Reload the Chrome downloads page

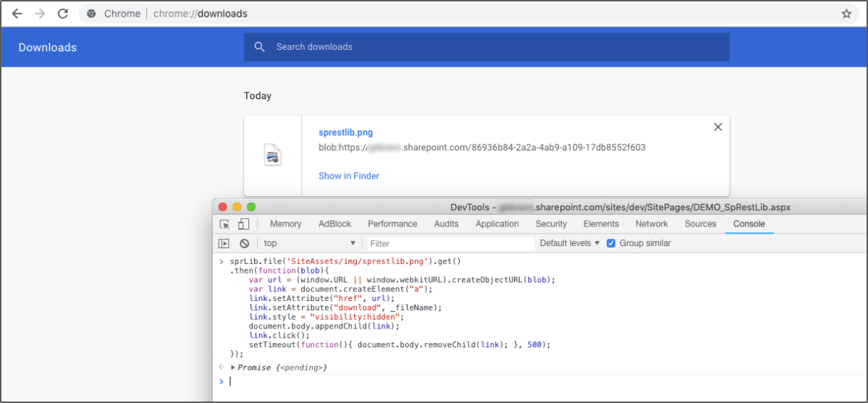(63, 14)
